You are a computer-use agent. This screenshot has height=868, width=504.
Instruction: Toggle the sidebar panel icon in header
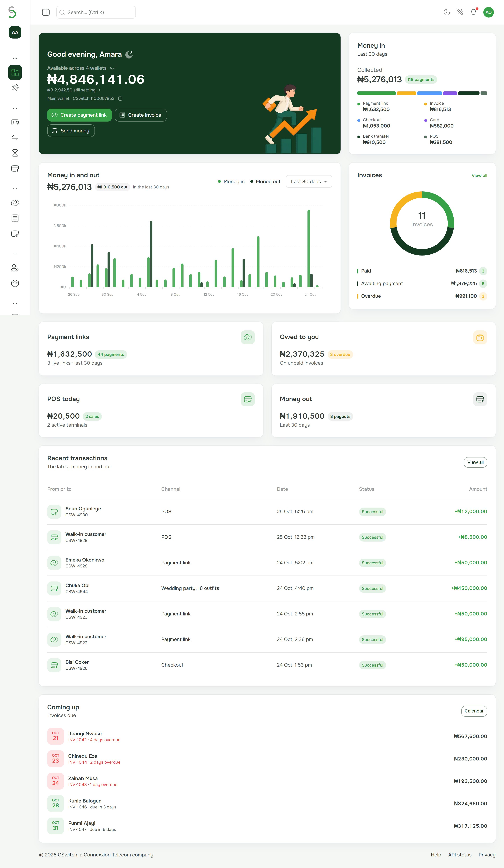(x=46, y=12)
